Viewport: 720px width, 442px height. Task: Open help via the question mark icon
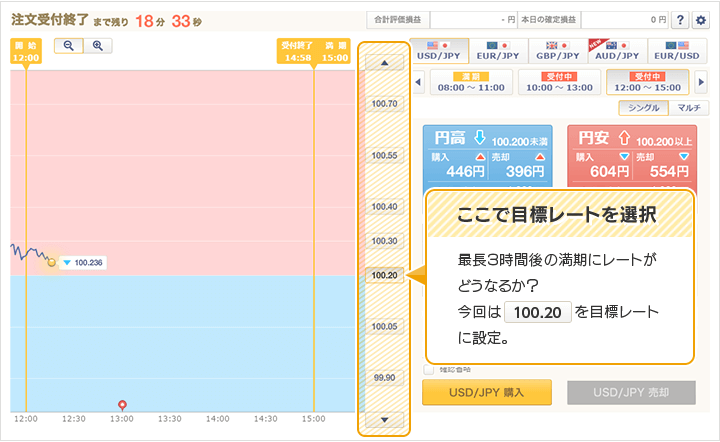coord(681,19)
